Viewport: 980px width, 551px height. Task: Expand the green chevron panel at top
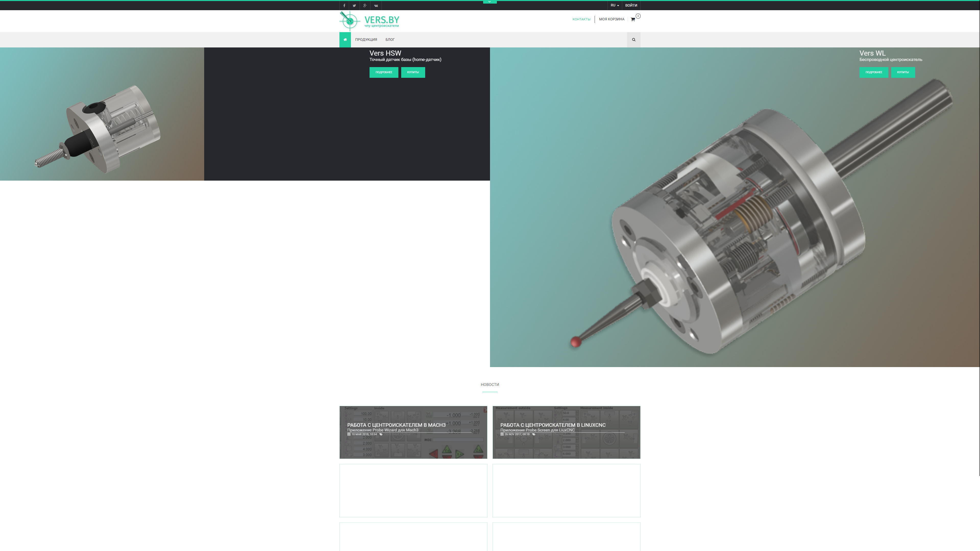(490, 2)
